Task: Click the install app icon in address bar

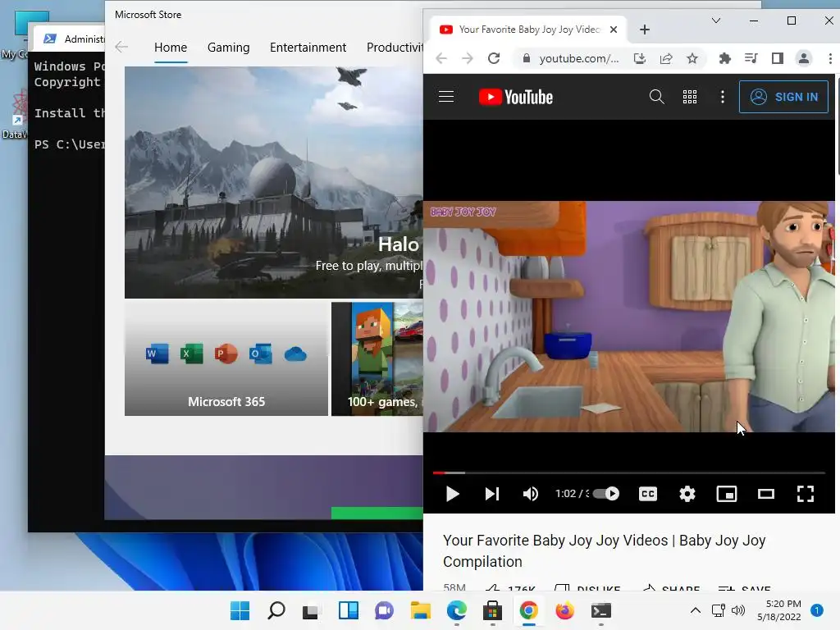Action: (x=640, y=58)
